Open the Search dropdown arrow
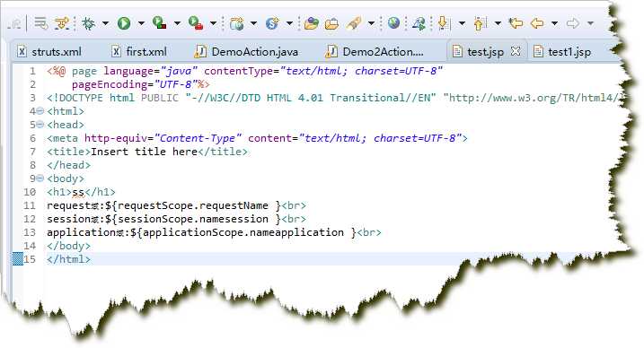644x348 pixels. [x=371, y=23]
